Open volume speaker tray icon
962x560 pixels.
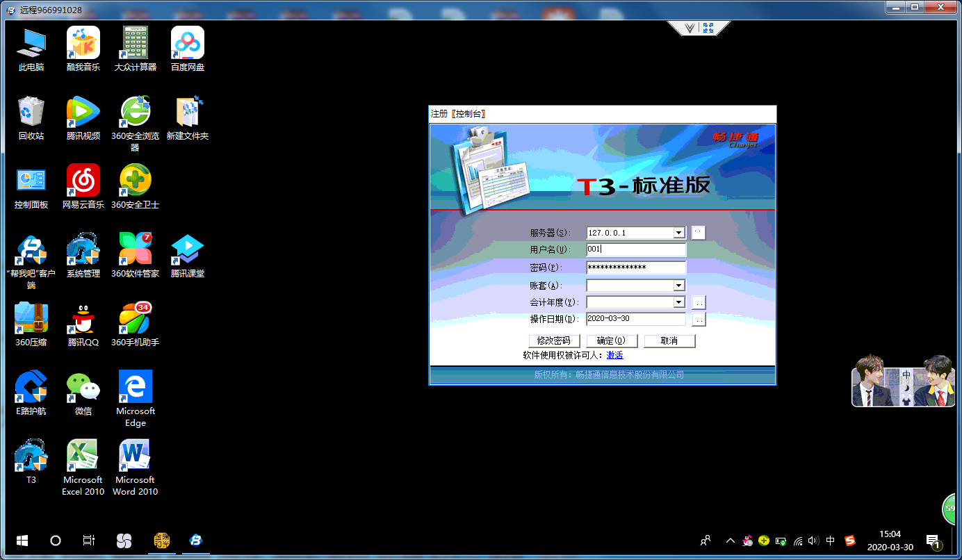click(814, 541)
